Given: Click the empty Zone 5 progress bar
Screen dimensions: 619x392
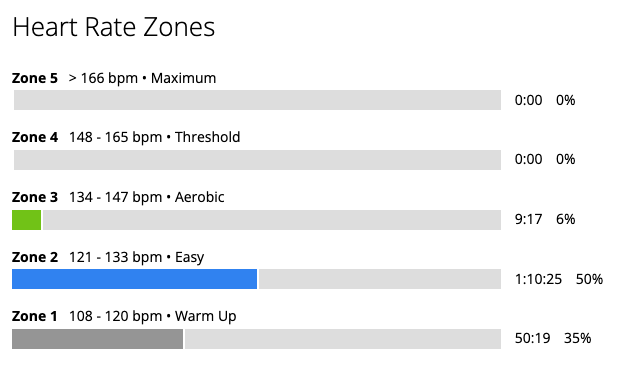Looking at the screenshot, I should pos(257,100).
